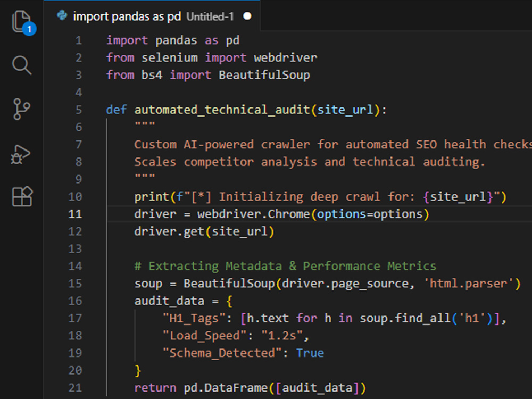Click 'audit_data = {' on line 16
The image size is (532, 399).
[184, 301]
